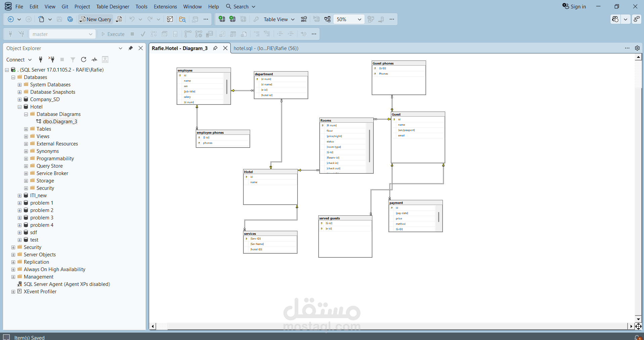Select SQL Server Agent node
The width and height of the screenshot is (644, 340).
[67, 284]
